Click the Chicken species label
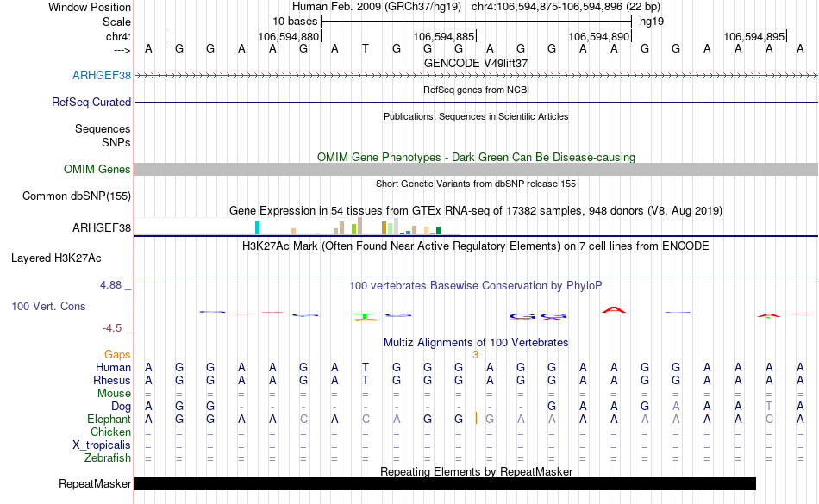The image size is (819, 504). 110,432
